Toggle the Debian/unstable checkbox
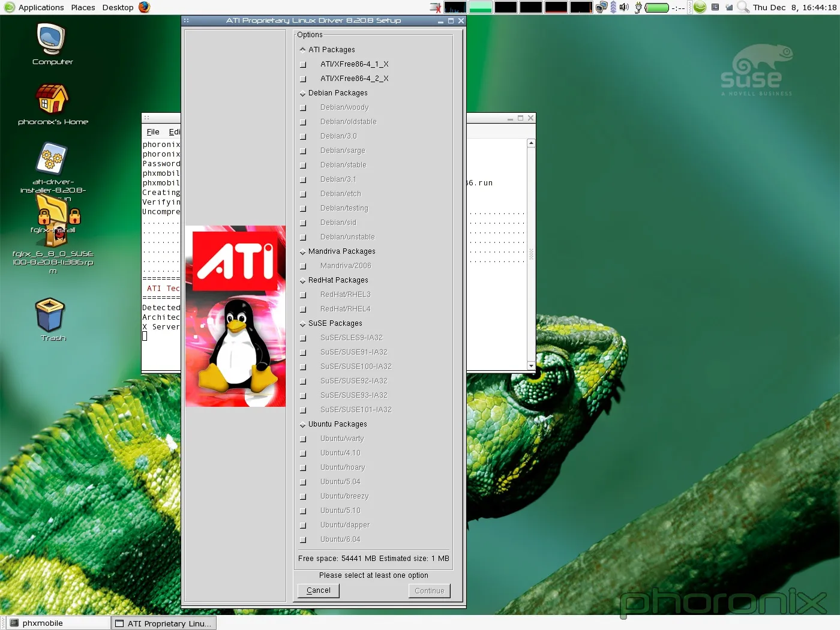 tap(303, 237)
